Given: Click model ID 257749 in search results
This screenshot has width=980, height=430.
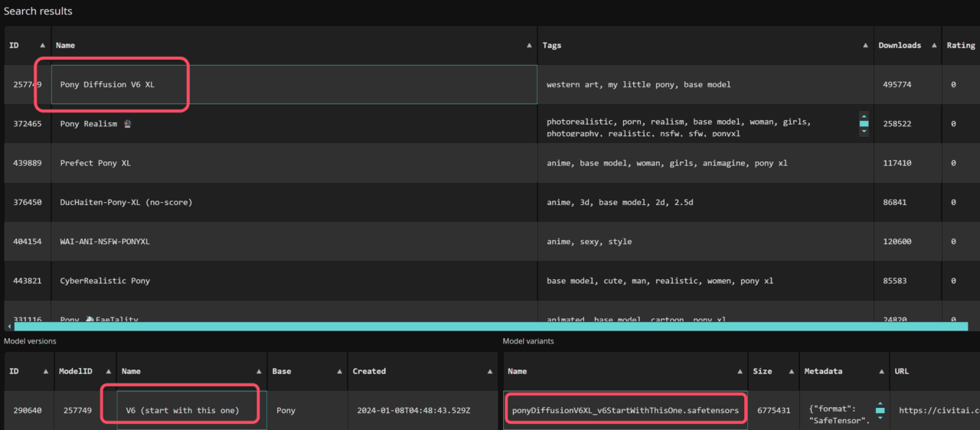Looking at the screenshot, I should [27, 84].
